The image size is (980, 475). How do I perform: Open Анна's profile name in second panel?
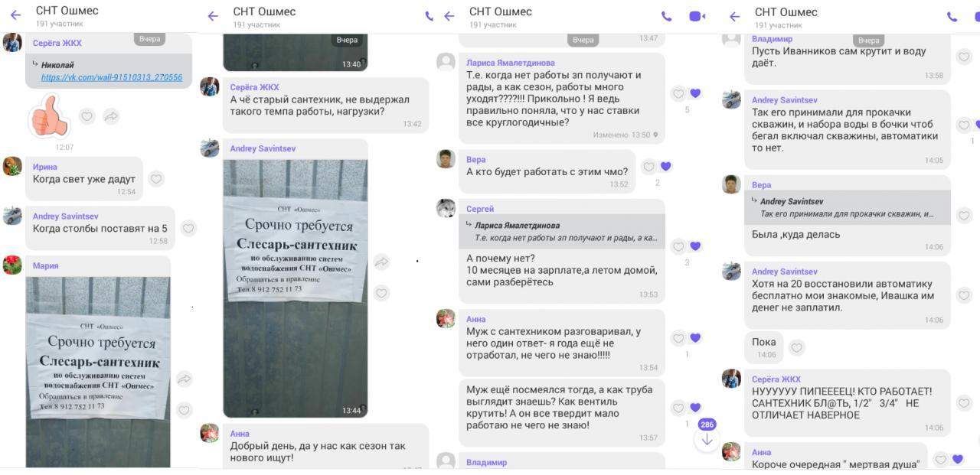coord(240,434)
